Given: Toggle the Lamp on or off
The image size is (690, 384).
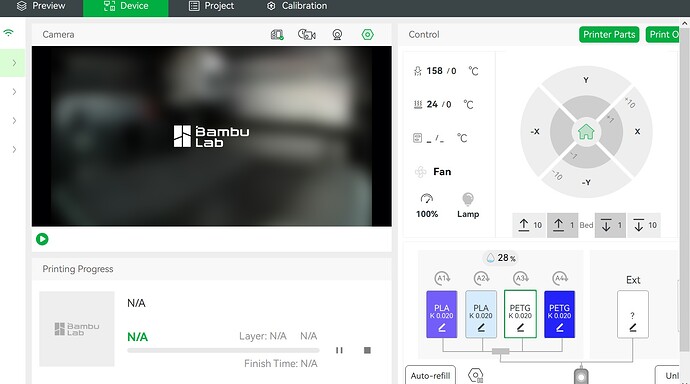Looking at the screenshot, I should point(468,205).
